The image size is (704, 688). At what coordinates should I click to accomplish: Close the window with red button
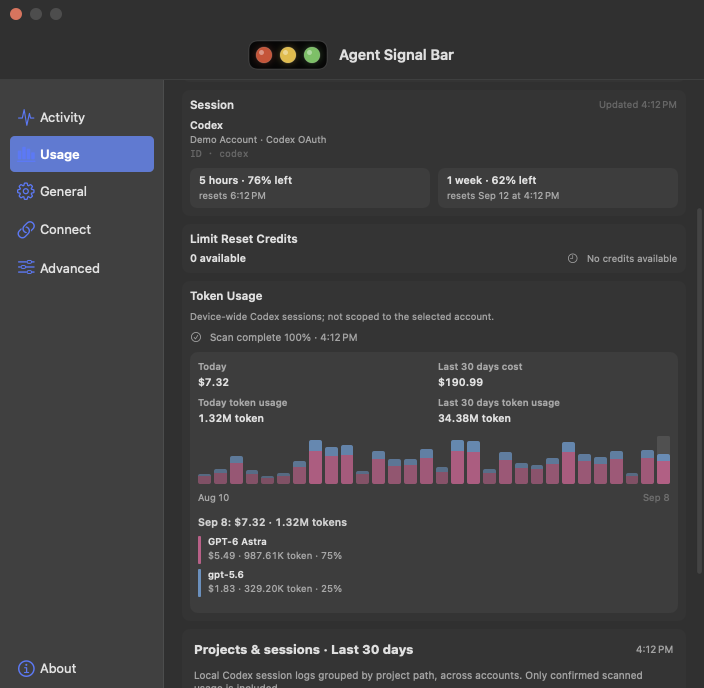16,14
